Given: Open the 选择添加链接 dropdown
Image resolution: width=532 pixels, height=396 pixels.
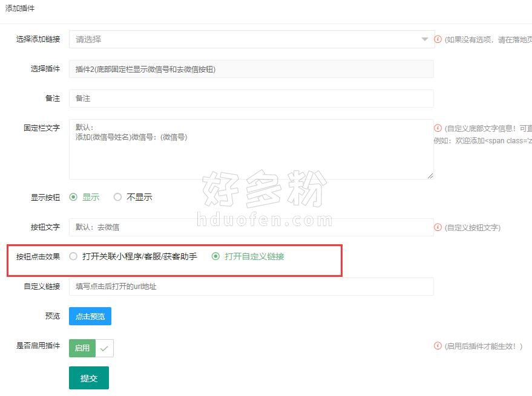Looking at the screenshot, I should 251,39.
